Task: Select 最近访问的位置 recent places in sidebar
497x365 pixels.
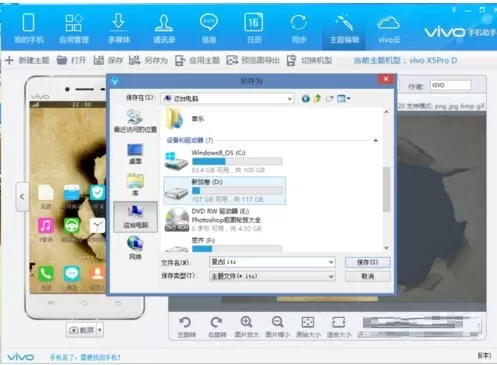Action: (x=135, y=121)
